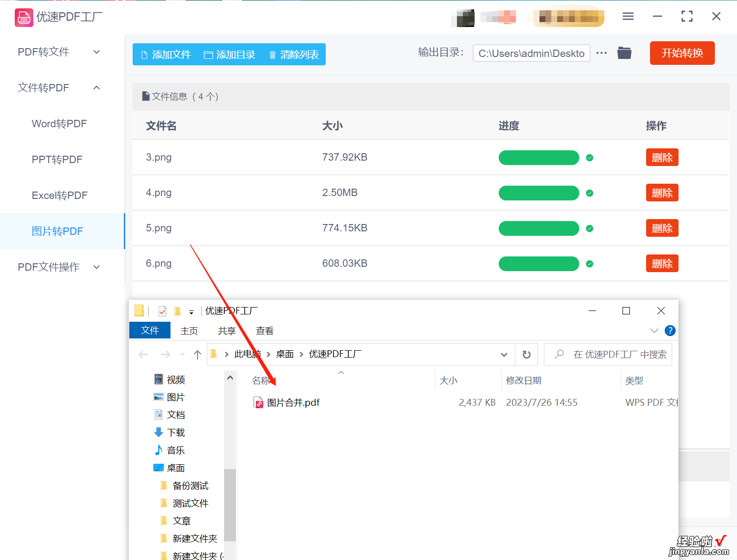Open recent locations dropdown in Explorer

pyautogui.click(x=183, y=354)
